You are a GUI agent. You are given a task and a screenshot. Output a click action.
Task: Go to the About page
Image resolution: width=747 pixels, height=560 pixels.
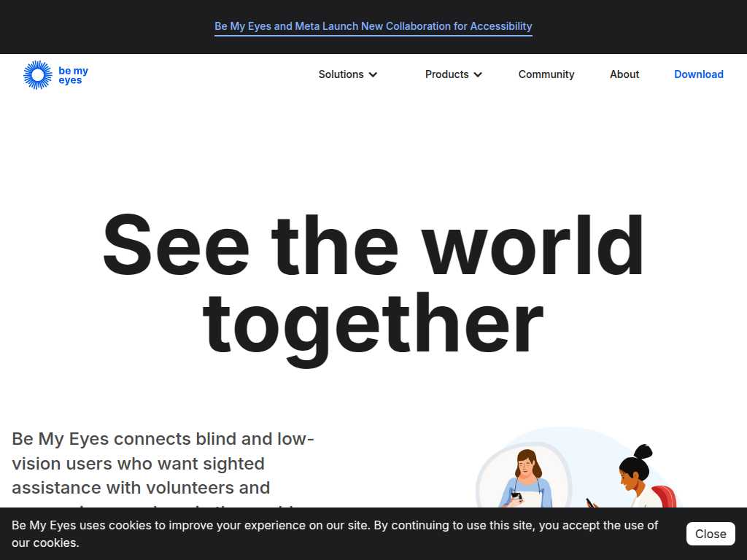(x=624, y=74)
